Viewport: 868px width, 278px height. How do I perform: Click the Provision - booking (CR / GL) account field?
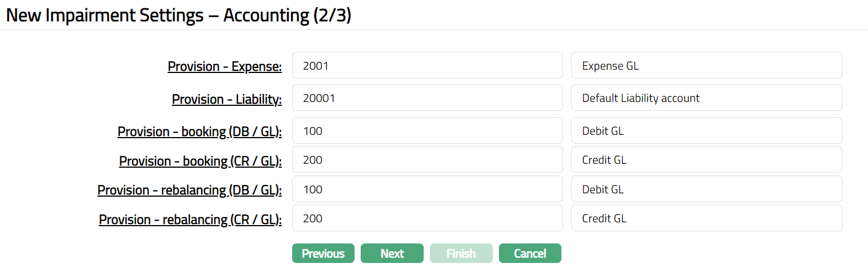click(x=427, y=160)
